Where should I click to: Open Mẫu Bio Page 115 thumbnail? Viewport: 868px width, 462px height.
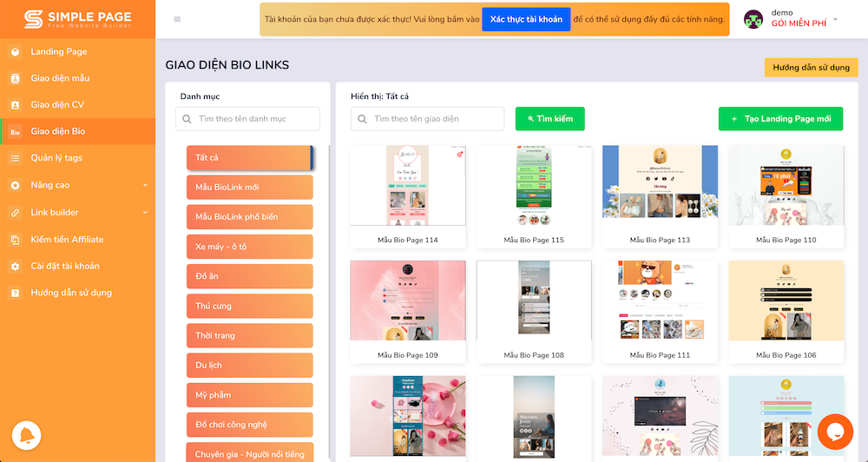[x=534, y=186]
